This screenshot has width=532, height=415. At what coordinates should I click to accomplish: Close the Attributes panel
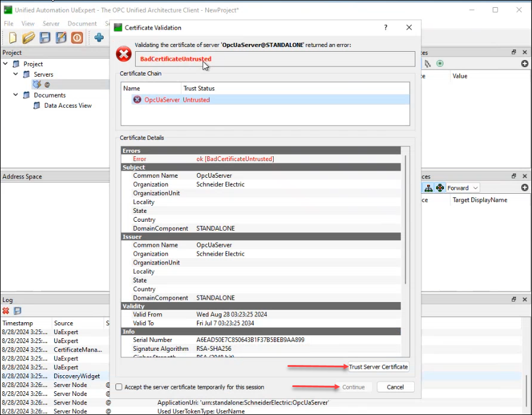[524, 52]
